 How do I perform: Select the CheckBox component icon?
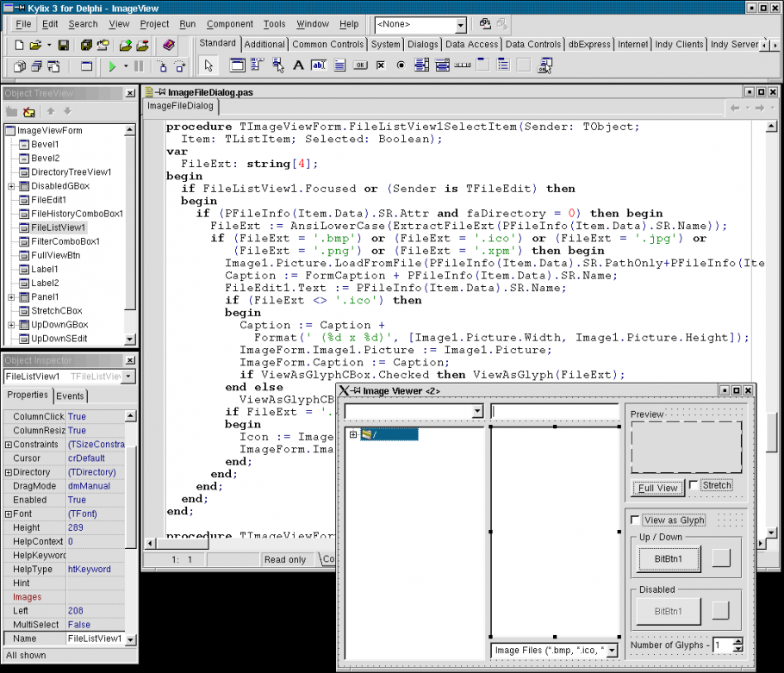pyautogui.click(x=381, y=65)
